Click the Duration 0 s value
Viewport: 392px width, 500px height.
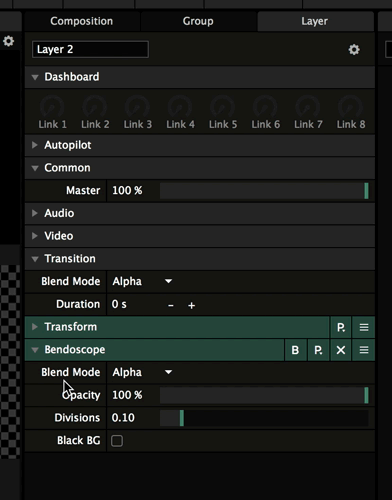coord(119,304)
